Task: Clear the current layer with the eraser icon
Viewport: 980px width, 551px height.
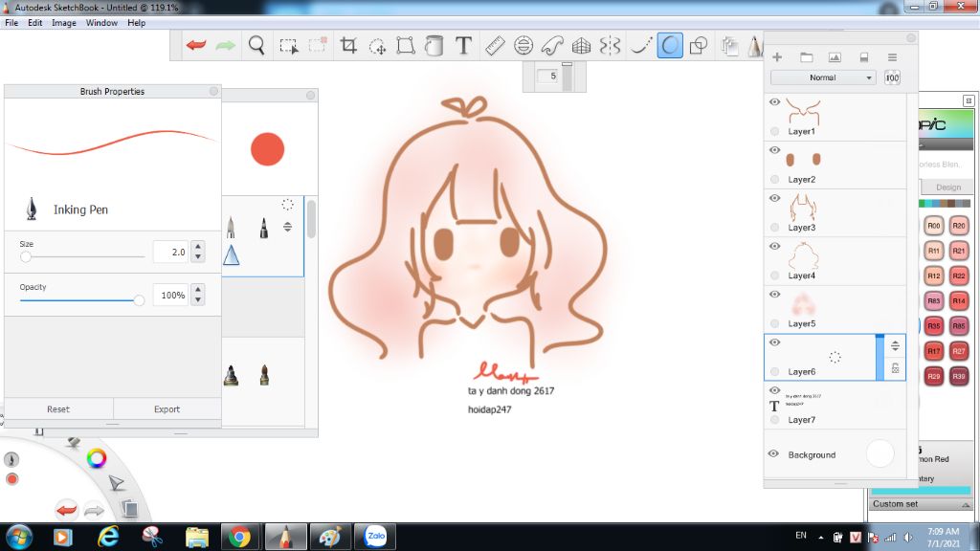Action: tap(864, 57)
